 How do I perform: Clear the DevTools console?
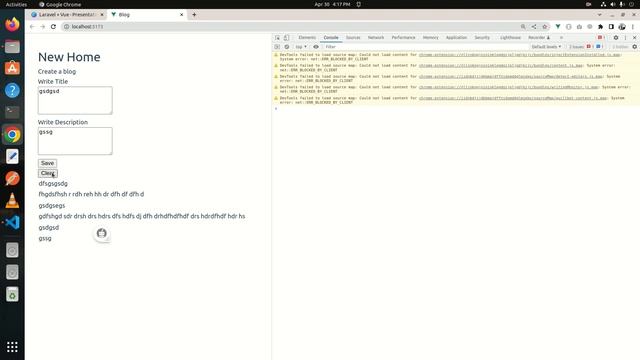pyautogui.click(x=287, y=47)
